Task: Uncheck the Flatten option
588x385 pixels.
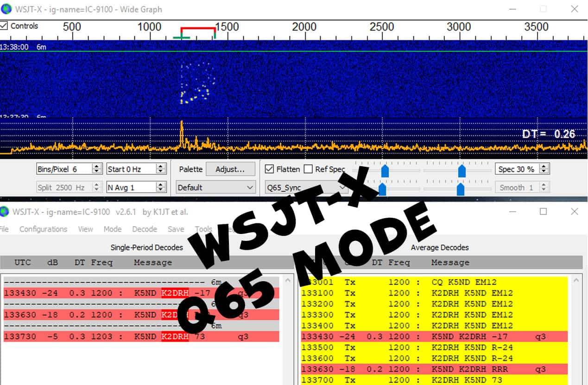Action: click(269, 169)
